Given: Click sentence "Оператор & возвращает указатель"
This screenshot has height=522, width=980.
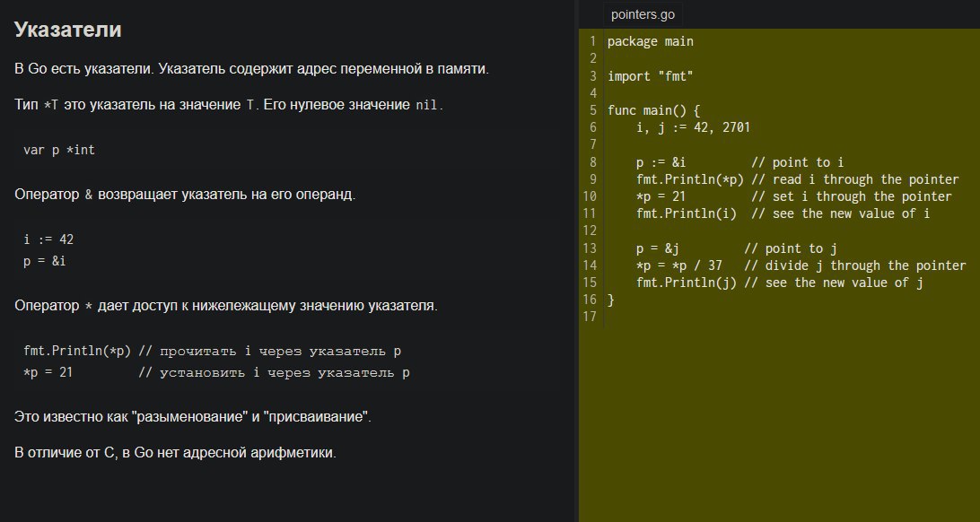Looking at the screenshot, I should (x=184, y=195).
